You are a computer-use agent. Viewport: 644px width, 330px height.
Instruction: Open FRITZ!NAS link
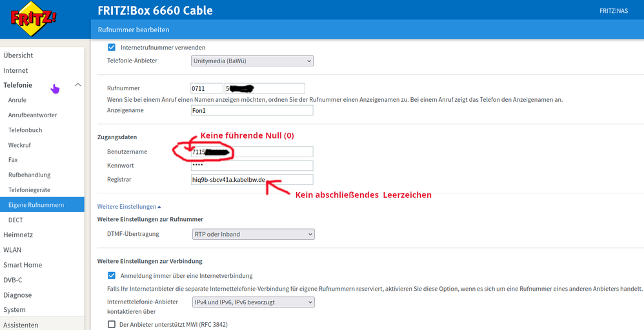tap(614, 11)
